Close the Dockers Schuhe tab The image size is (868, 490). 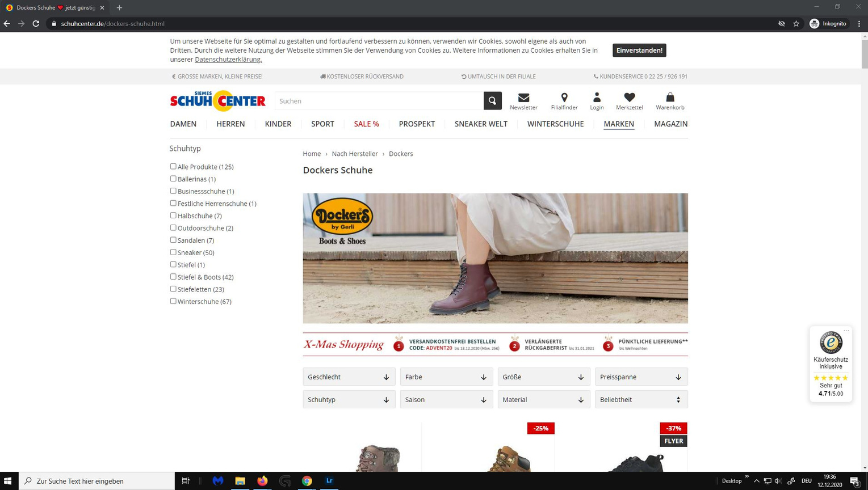102,8
